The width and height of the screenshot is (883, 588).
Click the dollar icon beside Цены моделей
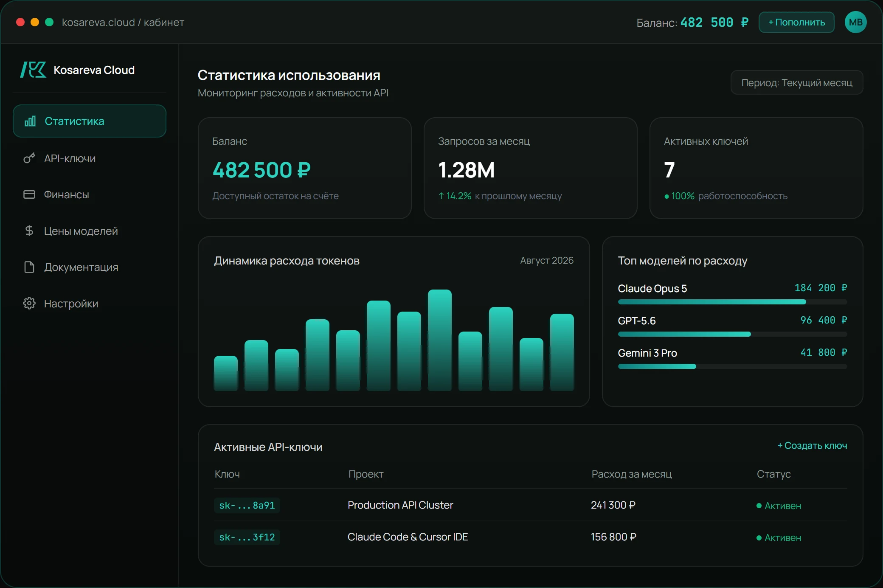coord(29,231)
